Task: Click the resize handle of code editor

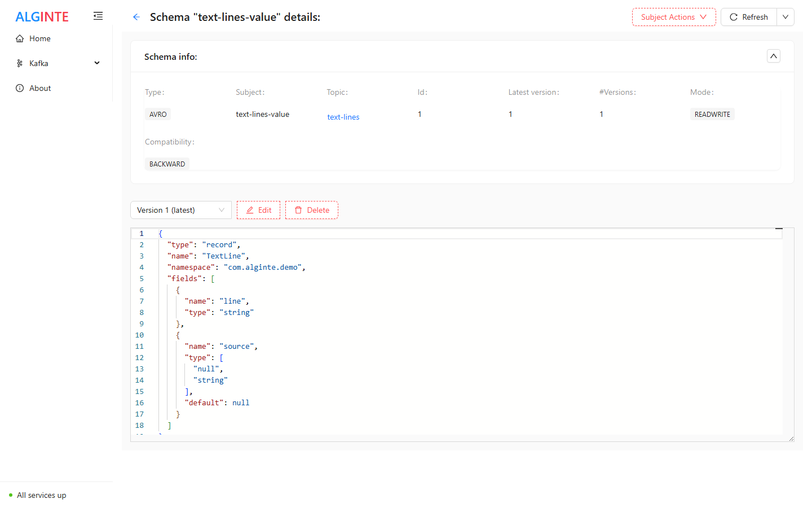Action: (791, 439)
